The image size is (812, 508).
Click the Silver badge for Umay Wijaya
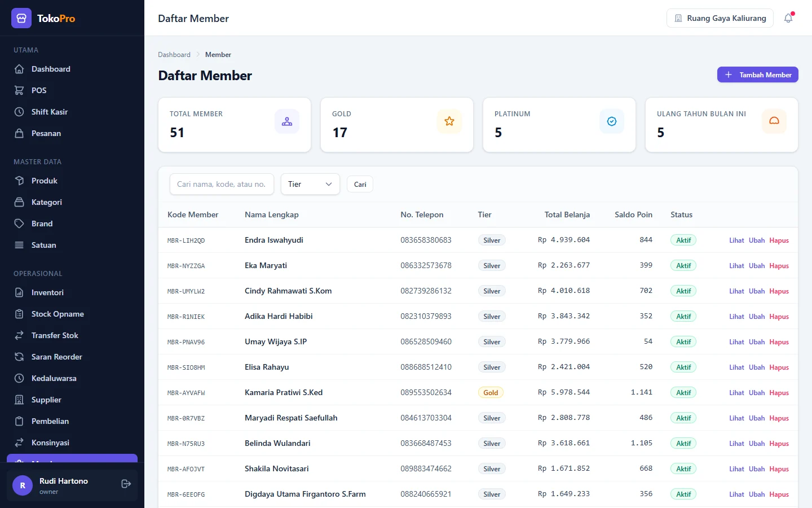[x=492, y=342]
